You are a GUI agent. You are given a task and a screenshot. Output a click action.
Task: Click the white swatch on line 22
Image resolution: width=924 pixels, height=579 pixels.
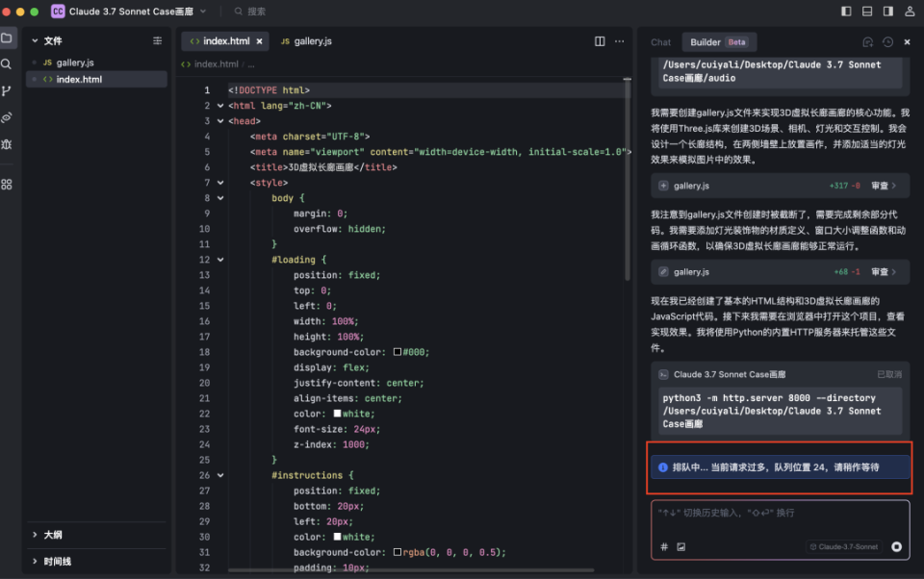click(337, 414)
